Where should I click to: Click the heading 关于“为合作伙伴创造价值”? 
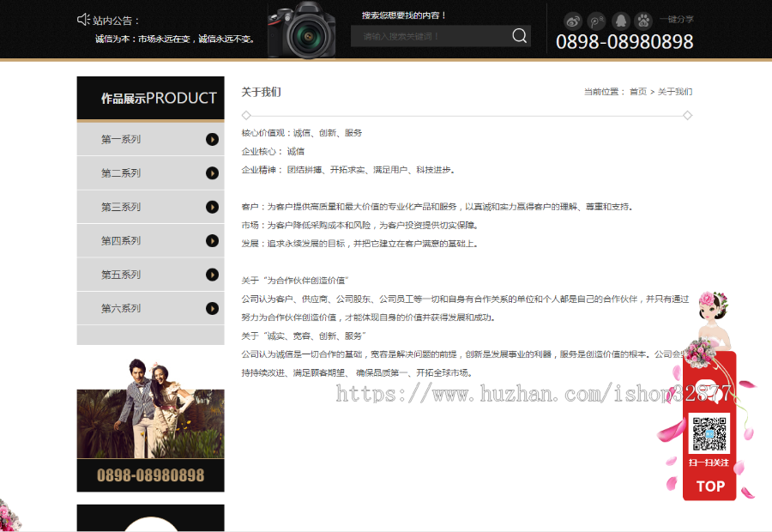[295, 281]
